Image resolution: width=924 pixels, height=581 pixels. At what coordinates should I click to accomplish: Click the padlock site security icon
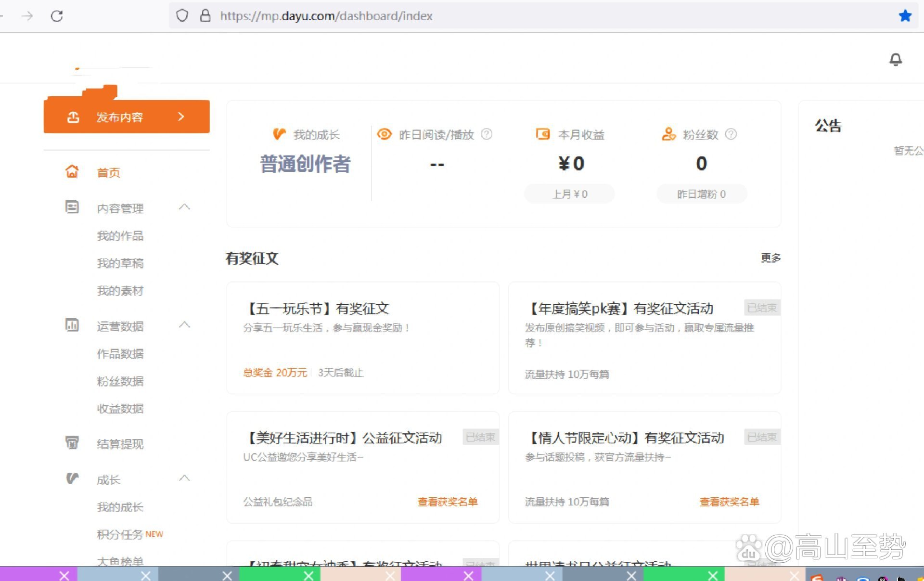[205, 16]
